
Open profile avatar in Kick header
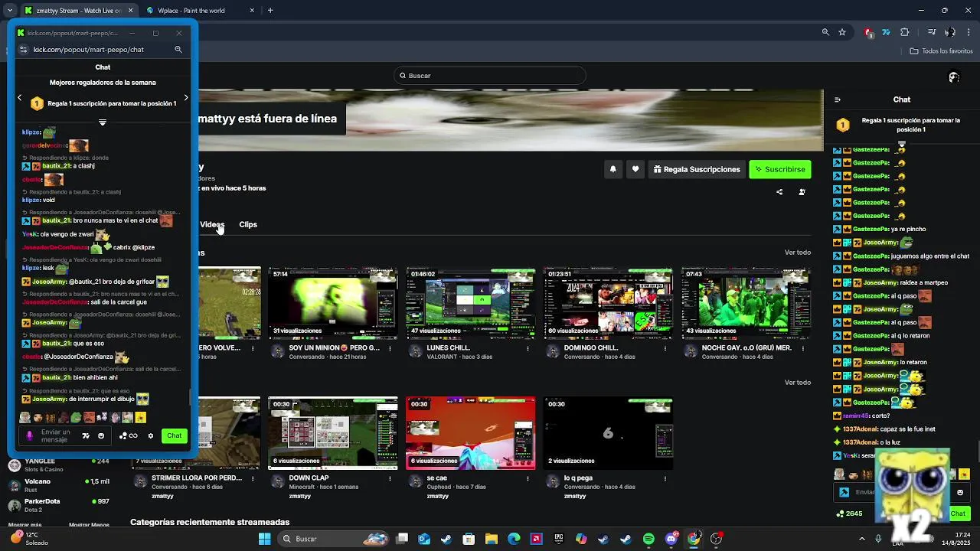(954, 77)
